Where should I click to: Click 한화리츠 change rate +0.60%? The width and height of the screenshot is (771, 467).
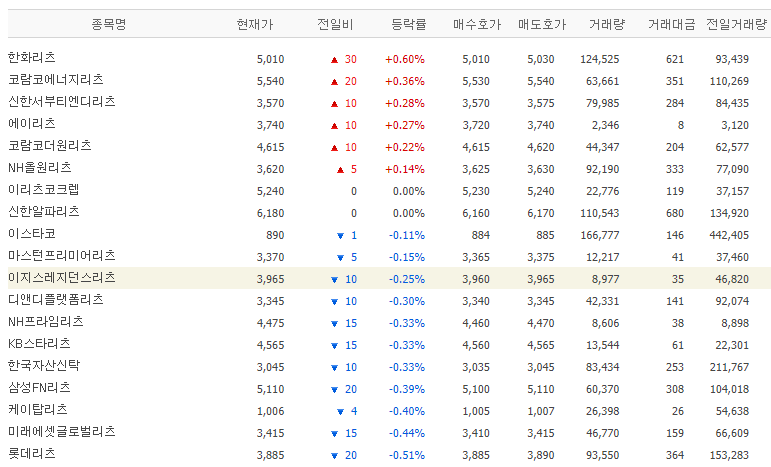pyautogui.click(x=405, y=59)
